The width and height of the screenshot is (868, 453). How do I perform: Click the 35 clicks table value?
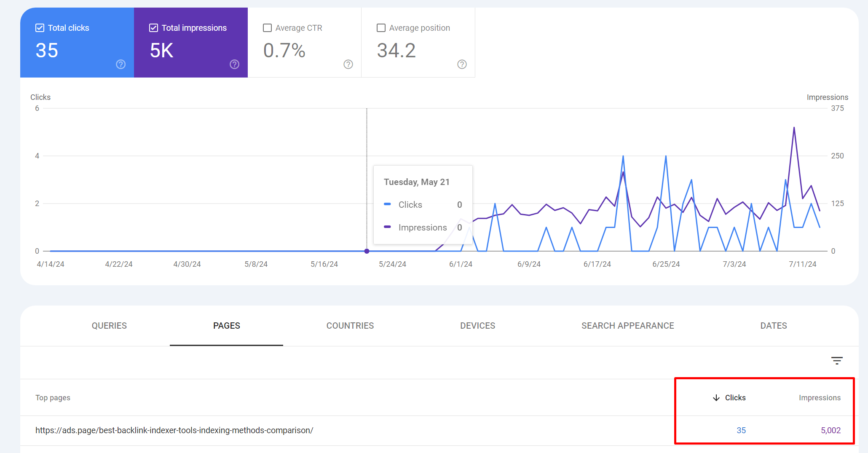[x=741, y=430]
